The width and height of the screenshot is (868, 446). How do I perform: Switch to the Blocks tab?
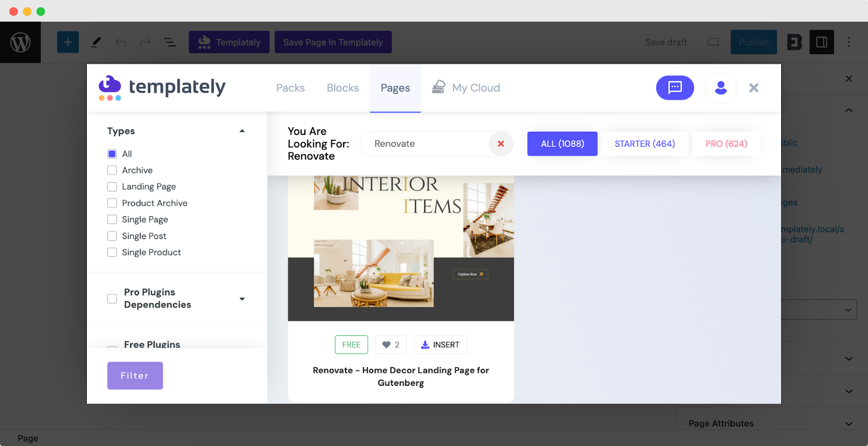point(343,88)
